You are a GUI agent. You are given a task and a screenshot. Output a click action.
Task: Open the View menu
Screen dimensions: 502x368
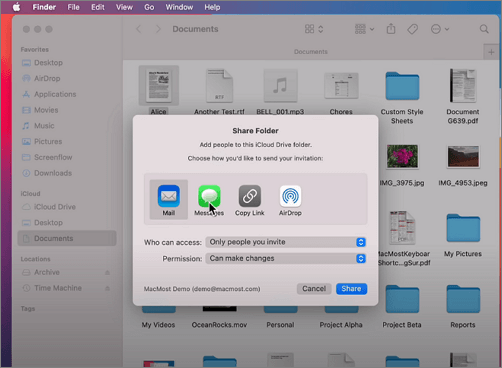click(x=124, y=7)
